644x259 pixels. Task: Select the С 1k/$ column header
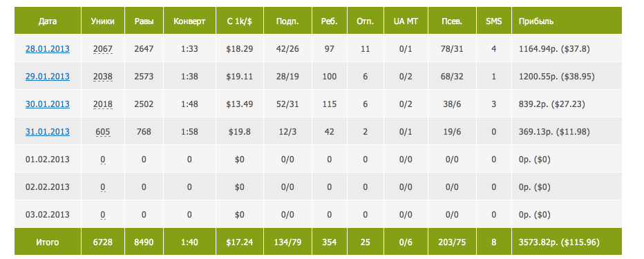[x=240, y=21]
